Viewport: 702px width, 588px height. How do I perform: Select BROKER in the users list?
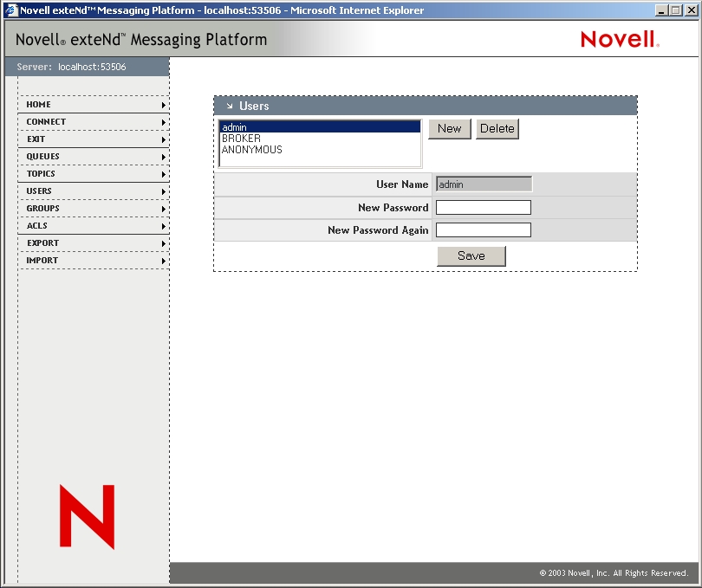click(x=320, y=139)
